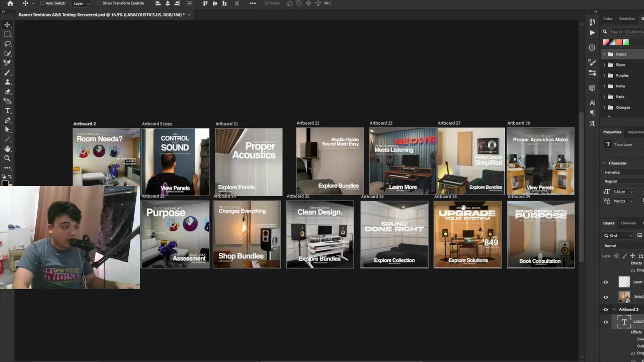Click Lock transparent pixels icon
Image resolution: width=644 pixels, height=362 pixels.
point(616,256)
